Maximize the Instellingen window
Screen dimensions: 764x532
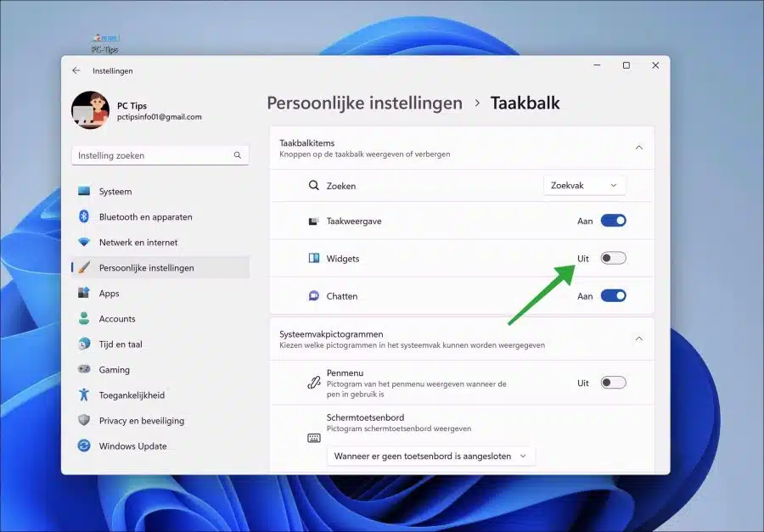click(626, 65)
